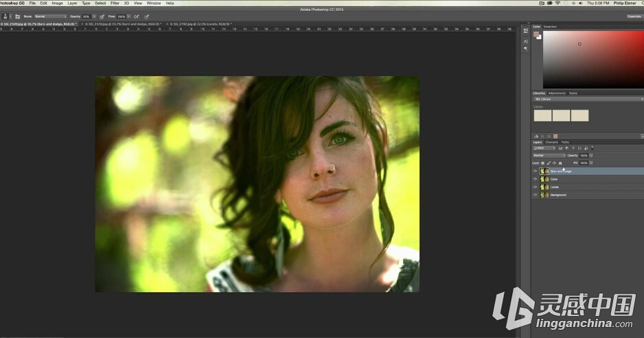Filter layers by shape layers icon
Viewport: 644px width, 338px height.
(579, 148)
